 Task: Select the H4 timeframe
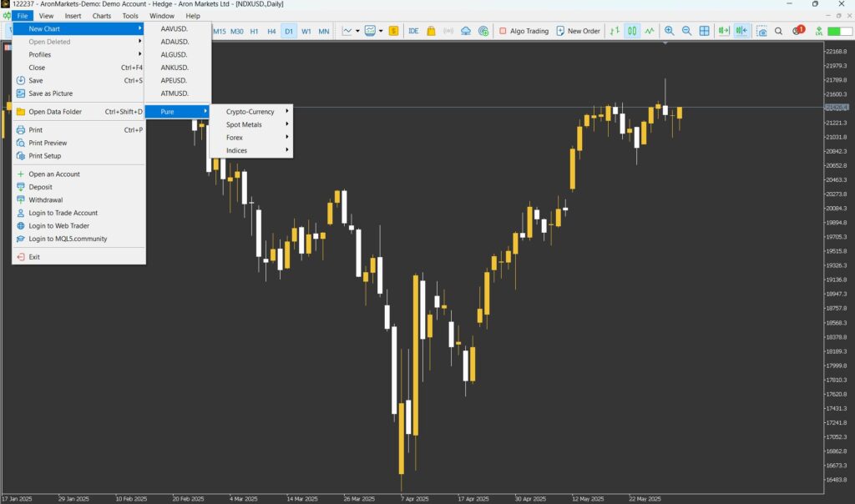[x=271, y=32]
